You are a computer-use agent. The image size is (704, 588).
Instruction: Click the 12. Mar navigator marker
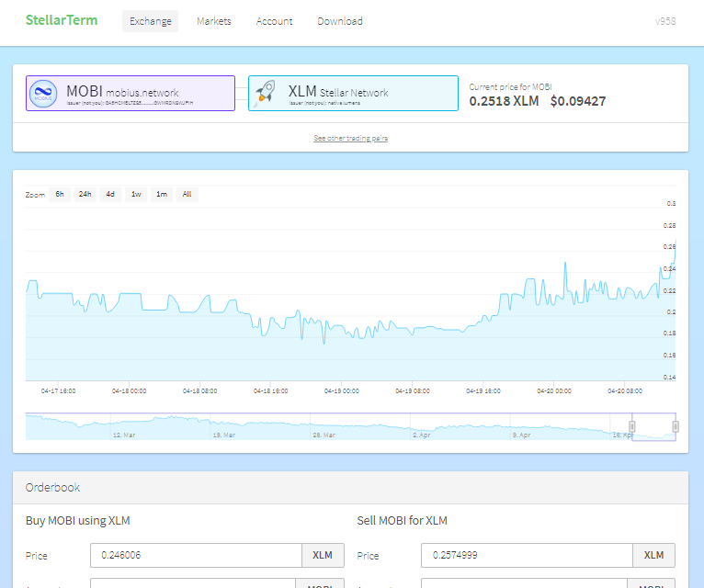[x=124, y=435]
